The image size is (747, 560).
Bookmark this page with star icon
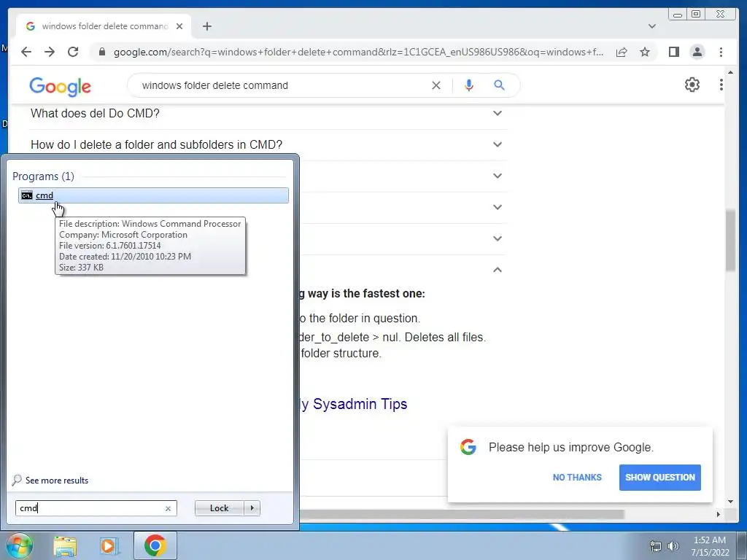click(645, 52)
